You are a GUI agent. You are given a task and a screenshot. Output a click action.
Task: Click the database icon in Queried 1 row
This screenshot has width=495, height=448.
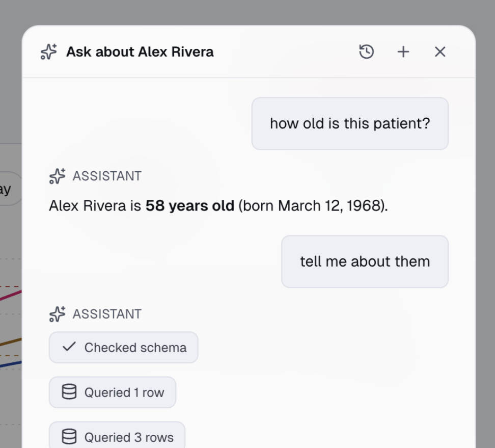pos(69,392)
